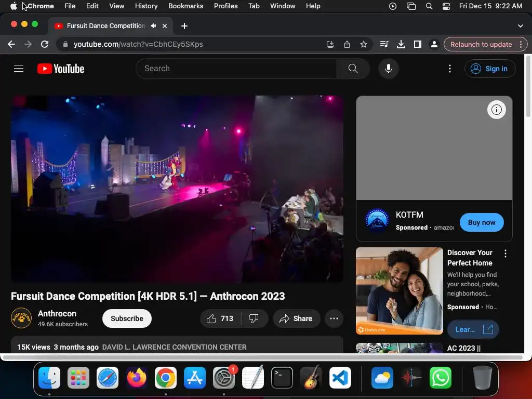Open the Bookmarks menu
The height and width of the screenshot is (399, 532).
185,6
